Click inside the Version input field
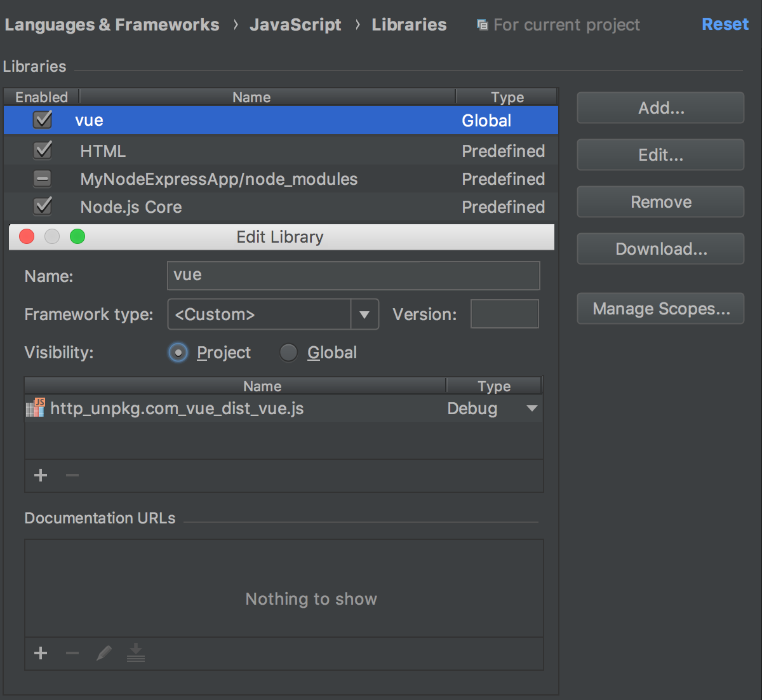The height and width of the screenshot is (700, 762). pyautogui.click(x=504, y=314)
